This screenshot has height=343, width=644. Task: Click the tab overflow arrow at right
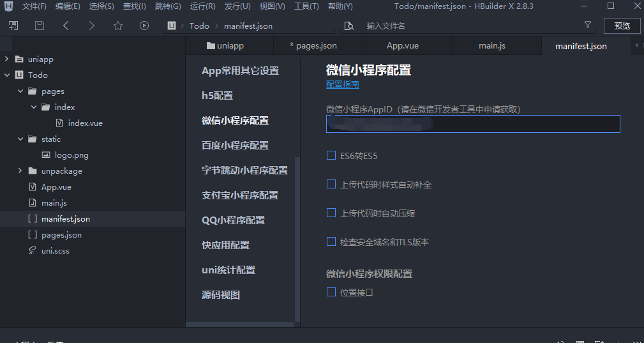(636, 45)
